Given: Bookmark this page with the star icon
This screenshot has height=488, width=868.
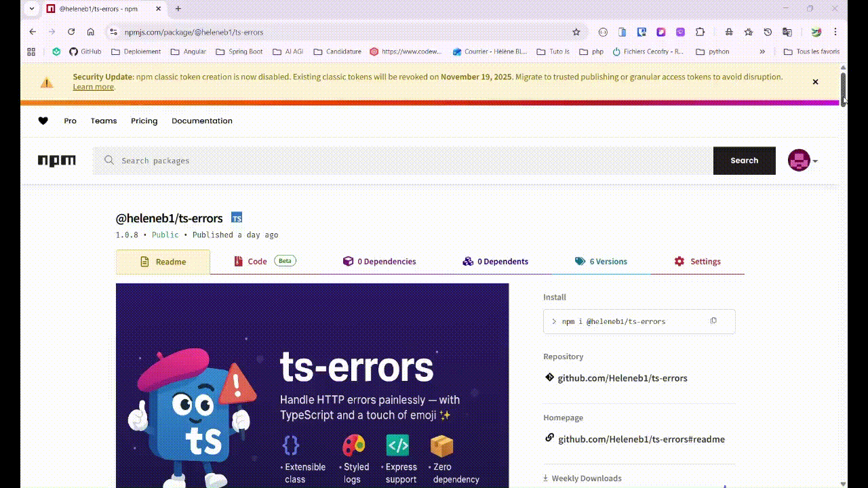Looking at the screenshot, I should click(576, 32).
